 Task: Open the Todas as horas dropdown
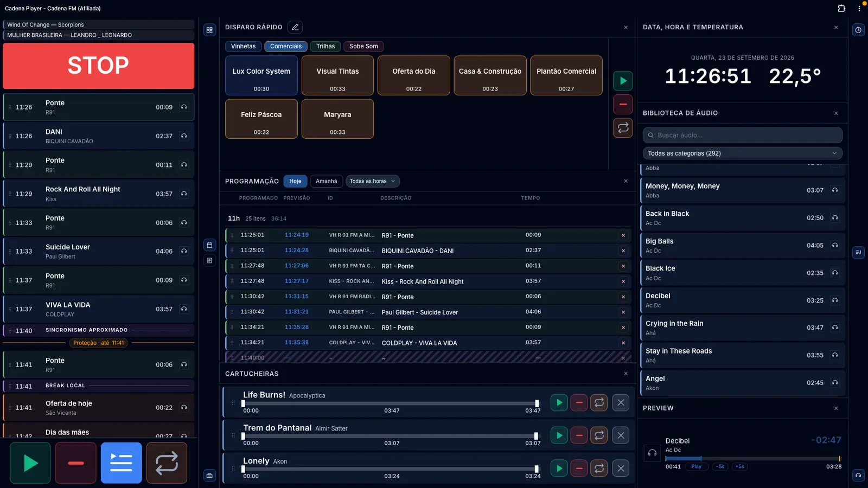(372, 181)
